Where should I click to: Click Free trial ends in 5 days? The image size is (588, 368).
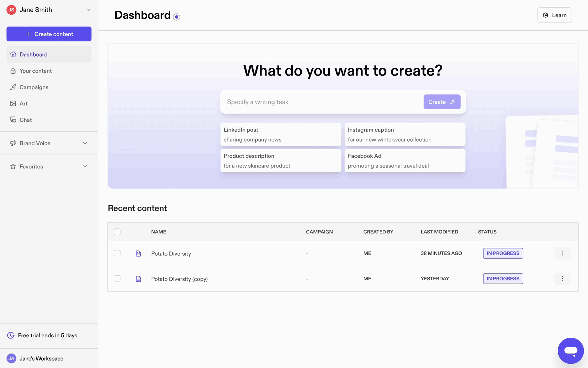[x=47, y=335]
